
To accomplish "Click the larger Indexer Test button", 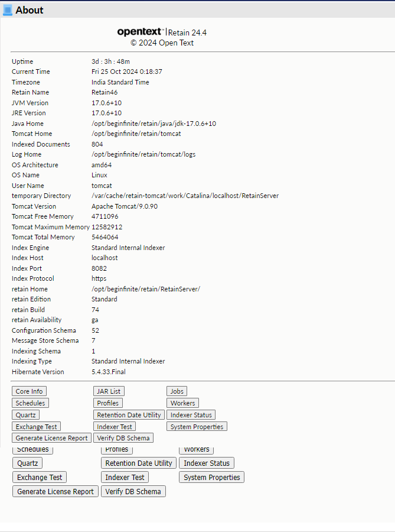I will (125, 478).
